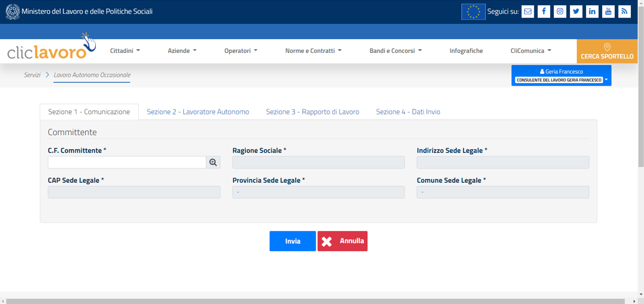
Task: Expand the Aziende dropdown menu
Action: click(x=182, y=51)
